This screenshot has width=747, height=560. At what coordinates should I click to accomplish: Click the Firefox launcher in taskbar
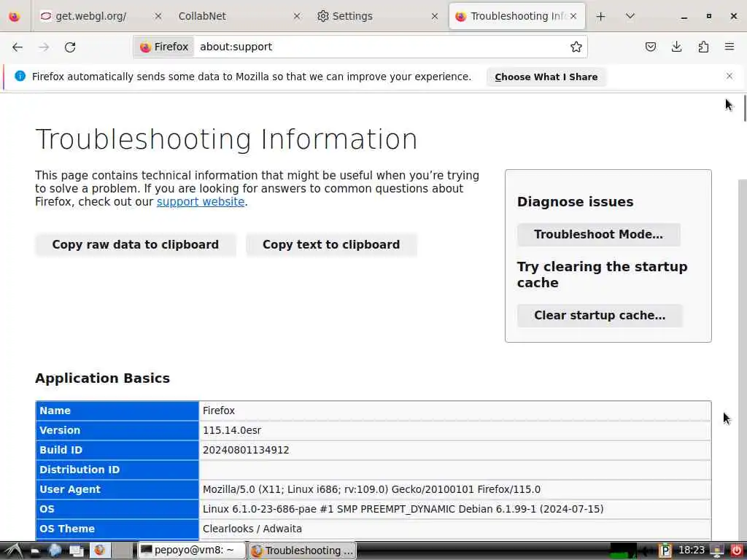(99, 551)
